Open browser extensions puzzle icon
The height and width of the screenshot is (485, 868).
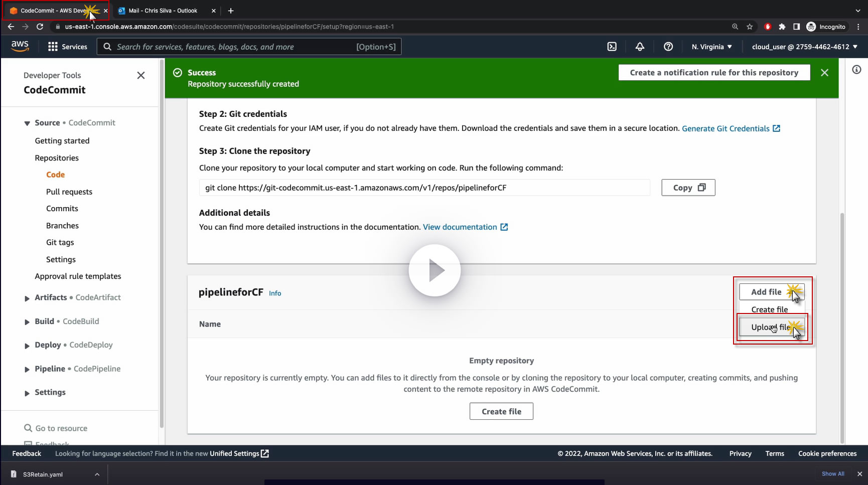point(782,27)
